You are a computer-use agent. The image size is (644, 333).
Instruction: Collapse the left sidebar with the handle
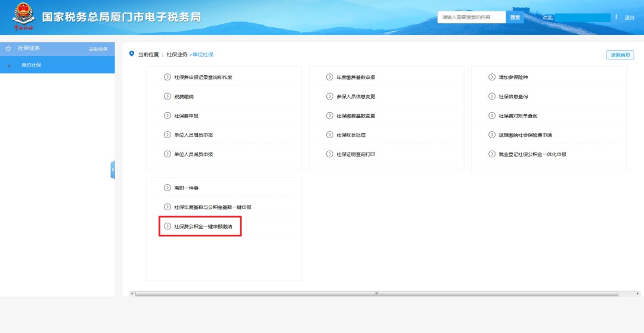coord(113,170)
